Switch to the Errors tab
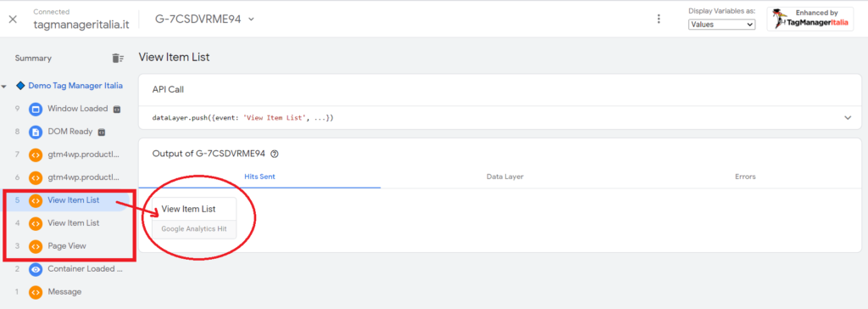868x309 pixels. tap(745, 177)
